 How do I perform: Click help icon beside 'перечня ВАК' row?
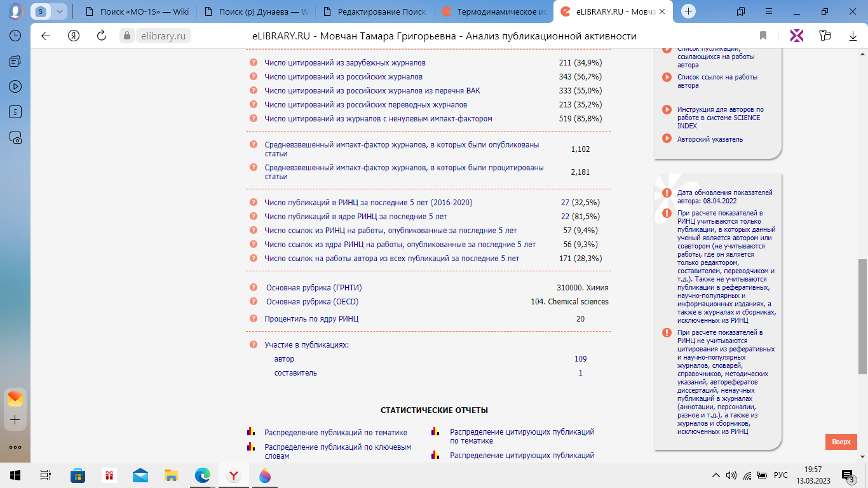tap(253, 91)
